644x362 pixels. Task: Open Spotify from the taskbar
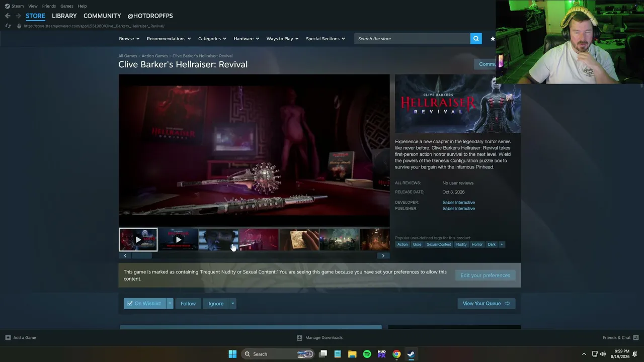point(367,354)
